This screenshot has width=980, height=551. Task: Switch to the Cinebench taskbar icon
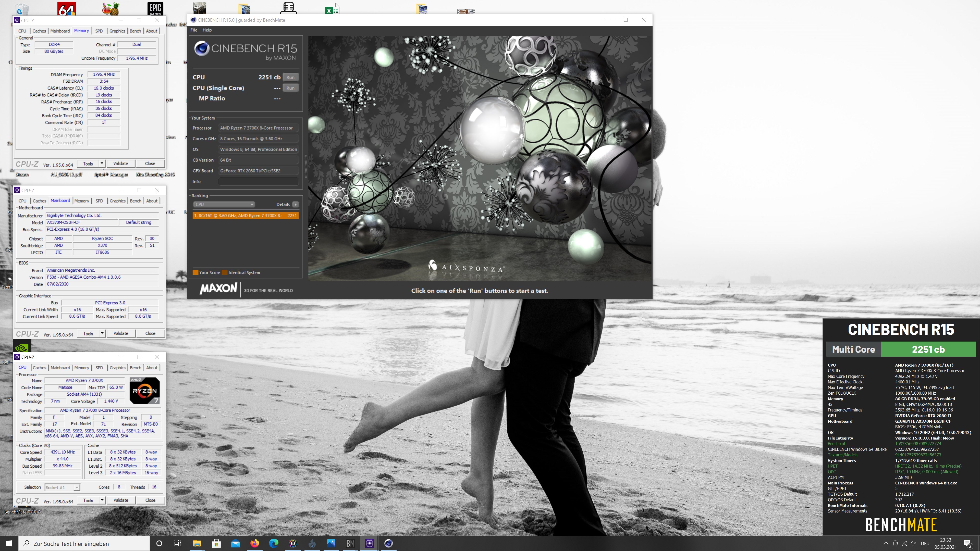tap(388, 543)
